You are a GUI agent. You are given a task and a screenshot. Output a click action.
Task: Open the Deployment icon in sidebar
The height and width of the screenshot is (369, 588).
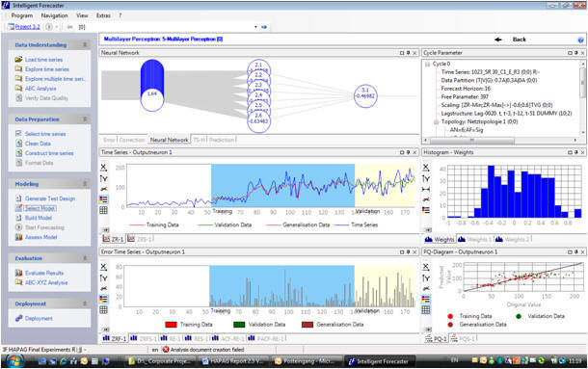18,318
